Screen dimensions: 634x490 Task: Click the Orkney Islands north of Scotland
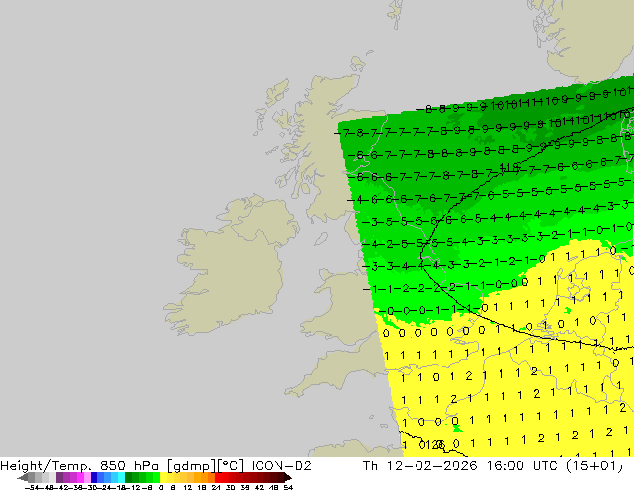(x=358, y=63)
